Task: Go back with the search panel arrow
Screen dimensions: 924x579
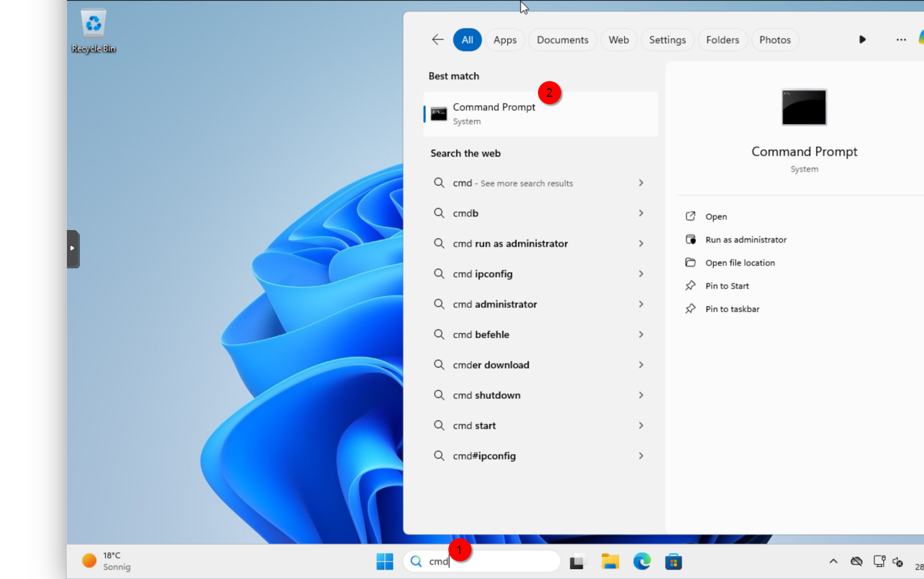Action: click(437, 39)
